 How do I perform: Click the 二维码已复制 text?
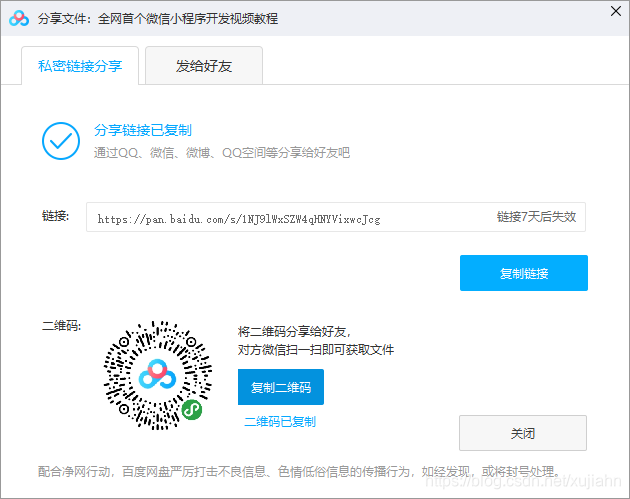coord(280,422)
